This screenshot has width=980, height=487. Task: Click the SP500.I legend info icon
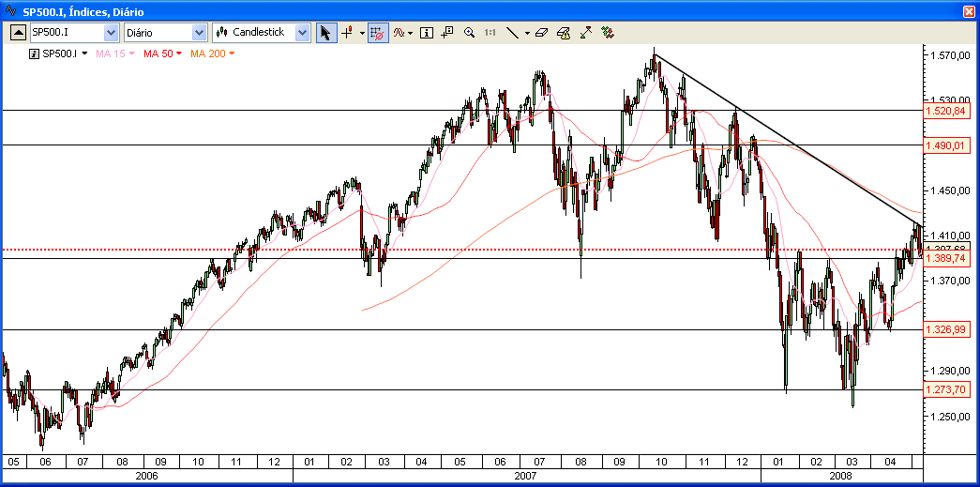(35, 53)
